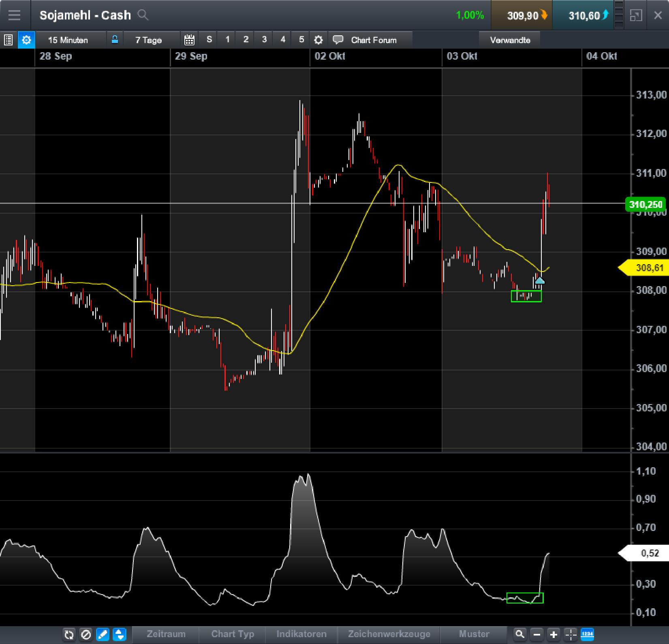Open the order book list icon
This screenshot has height=644, width=669.
tap(8, 40)
